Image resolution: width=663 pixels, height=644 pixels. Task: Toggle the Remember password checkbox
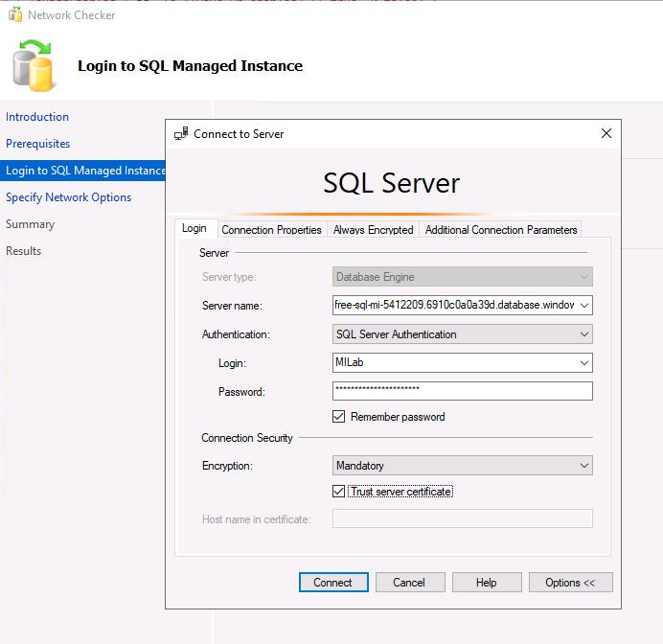[339, 417]
